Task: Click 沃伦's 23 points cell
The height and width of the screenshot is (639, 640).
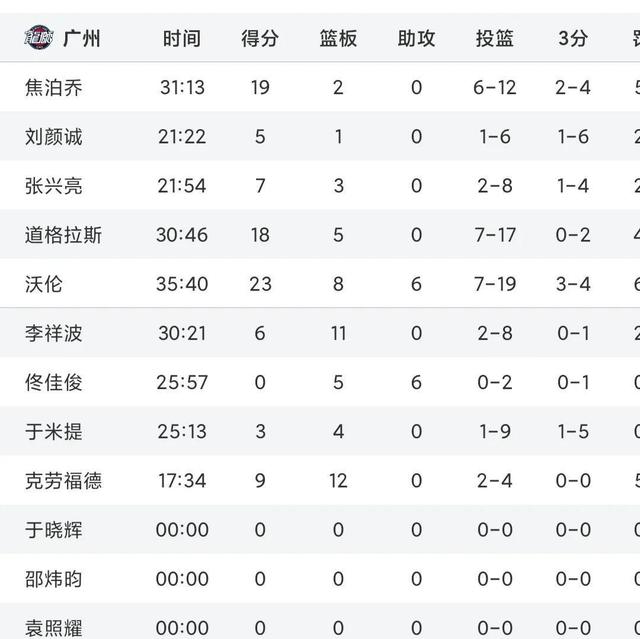Action: (x=260, y=284)
